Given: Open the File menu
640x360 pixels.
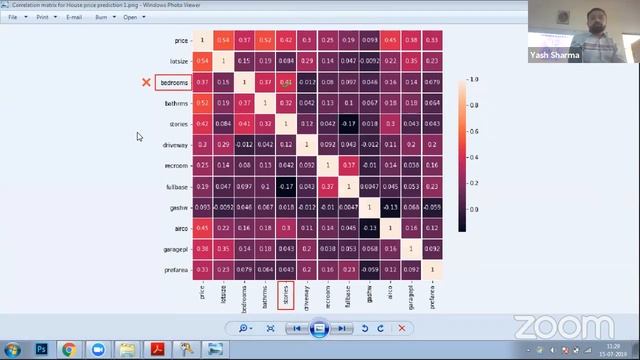Looking at the screenshot, I should coord(13,17).
